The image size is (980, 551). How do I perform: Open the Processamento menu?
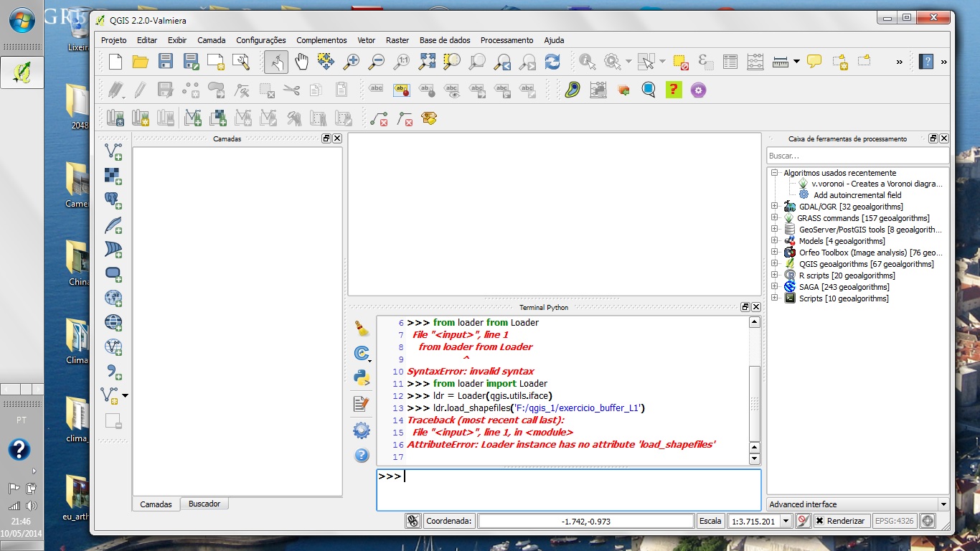[507, 40]
